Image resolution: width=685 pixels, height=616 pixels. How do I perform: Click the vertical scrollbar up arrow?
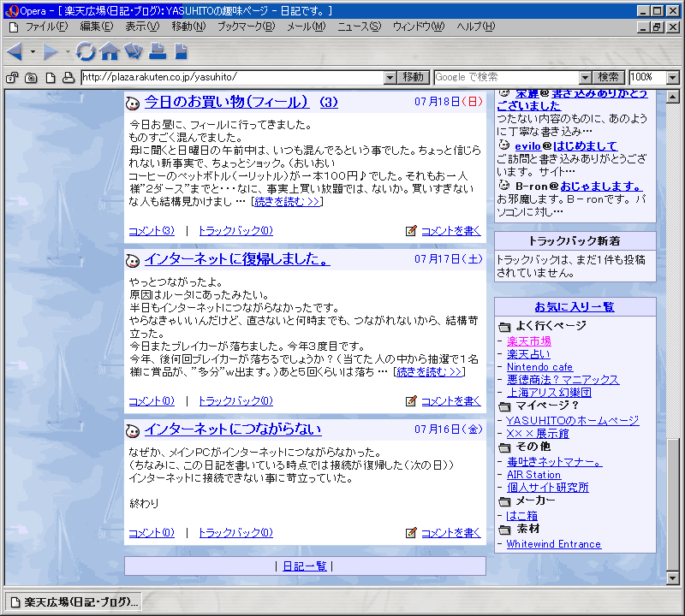[673, 97]
